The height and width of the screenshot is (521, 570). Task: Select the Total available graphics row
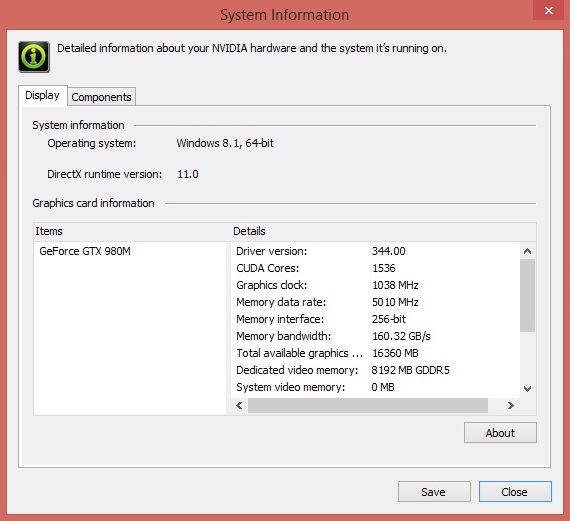point(375,353)
